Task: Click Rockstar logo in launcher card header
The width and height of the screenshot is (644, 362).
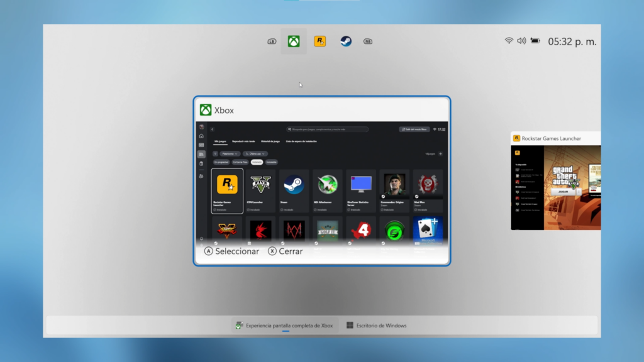Action: (x=517, y=138)
